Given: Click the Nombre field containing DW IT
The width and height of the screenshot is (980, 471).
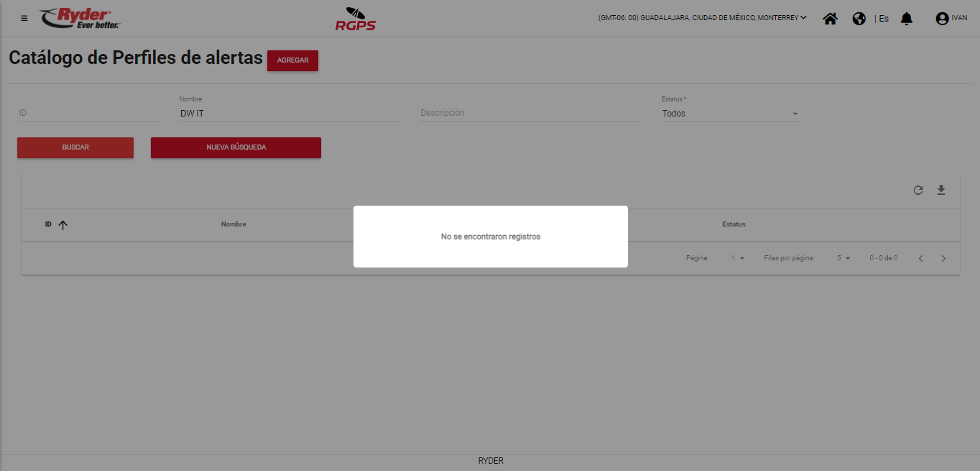Looking at the screenshot, I should (x=290, y=114).
